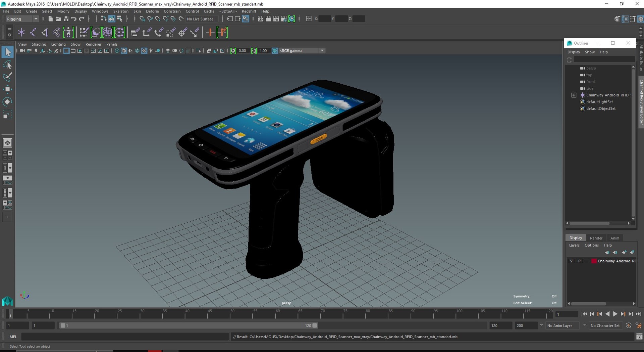Click the MEL command input field

[x=125, y=337]
